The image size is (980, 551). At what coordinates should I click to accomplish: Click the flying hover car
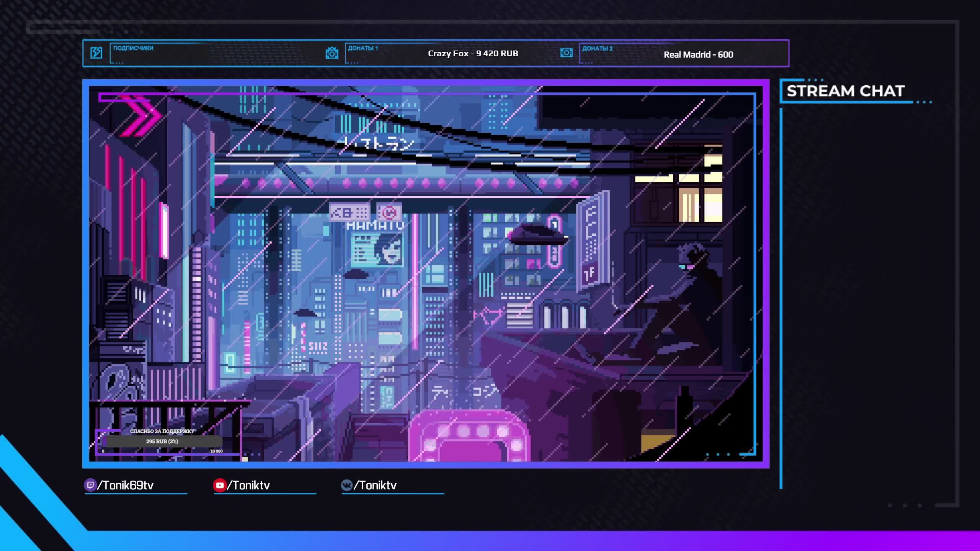tap(537, 235)
